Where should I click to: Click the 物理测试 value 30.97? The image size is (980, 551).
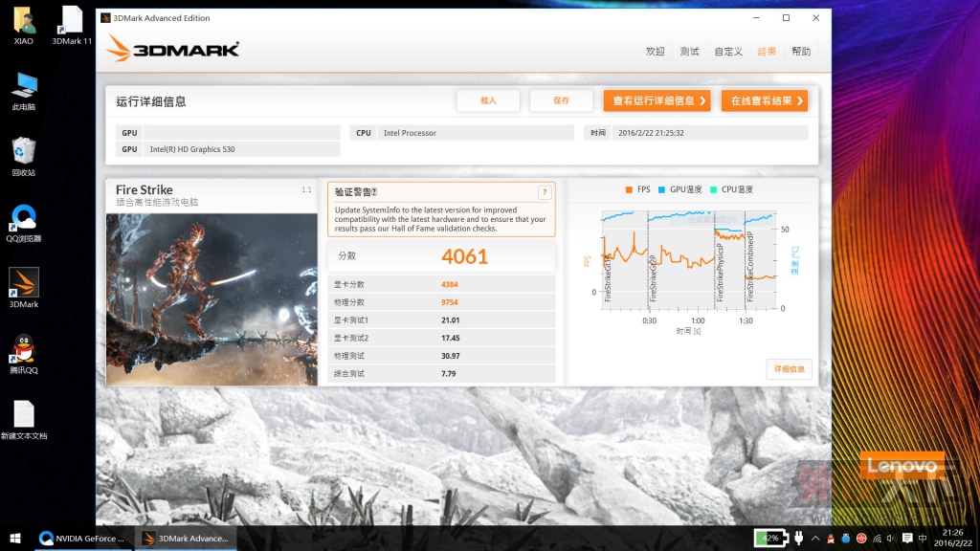coord(450,356)
